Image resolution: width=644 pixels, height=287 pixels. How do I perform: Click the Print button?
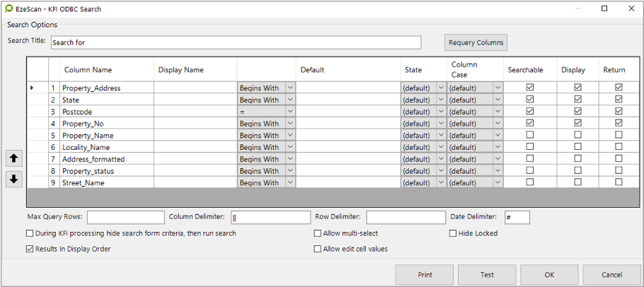425,274
